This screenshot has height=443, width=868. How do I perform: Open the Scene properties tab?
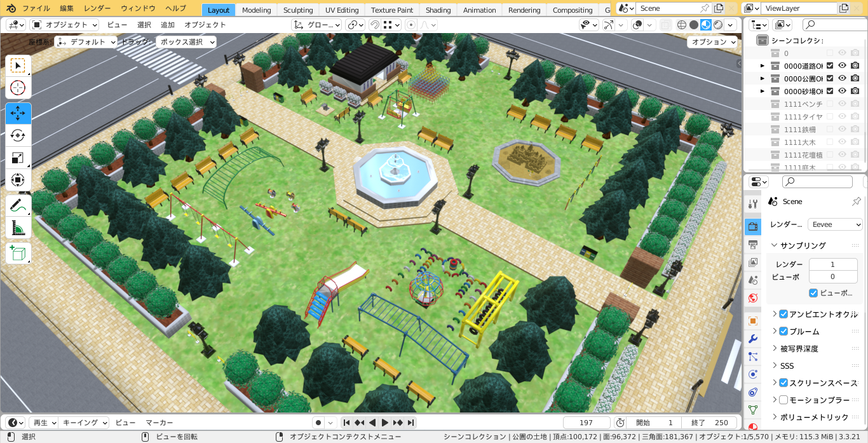pyautogui.click(x=753, y=280)
